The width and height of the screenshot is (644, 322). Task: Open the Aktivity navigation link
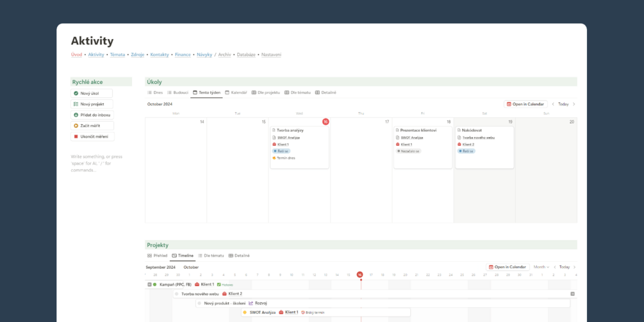(x=96, y=54)
